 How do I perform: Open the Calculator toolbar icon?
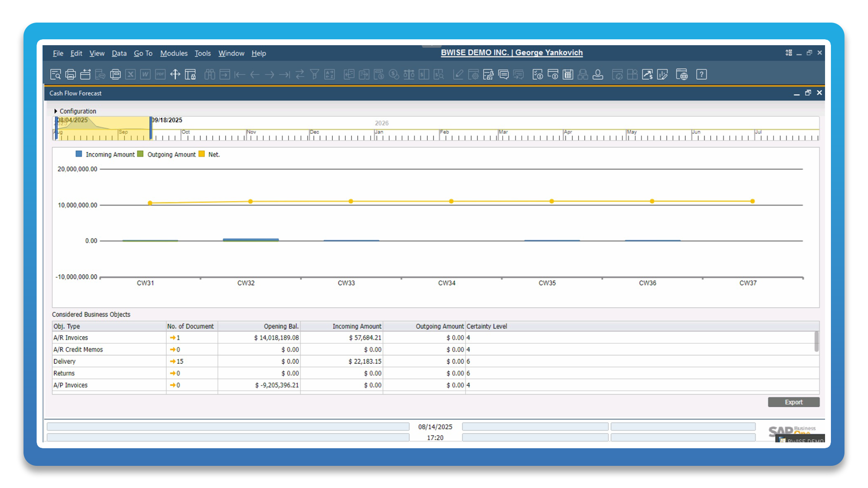pyautogui.click(x=567, y=74)
